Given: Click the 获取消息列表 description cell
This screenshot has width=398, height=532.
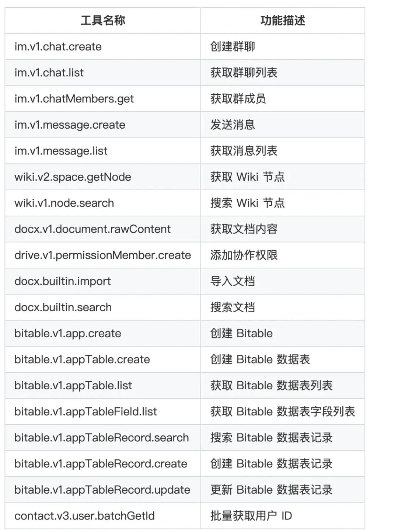Looking at the screenshot, I should (244, 151).
